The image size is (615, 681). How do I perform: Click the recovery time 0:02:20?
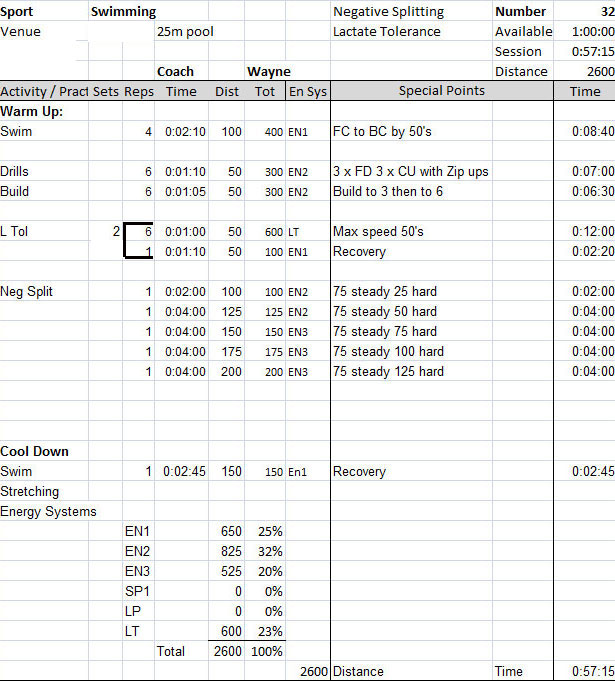click(x=593, y=251)
